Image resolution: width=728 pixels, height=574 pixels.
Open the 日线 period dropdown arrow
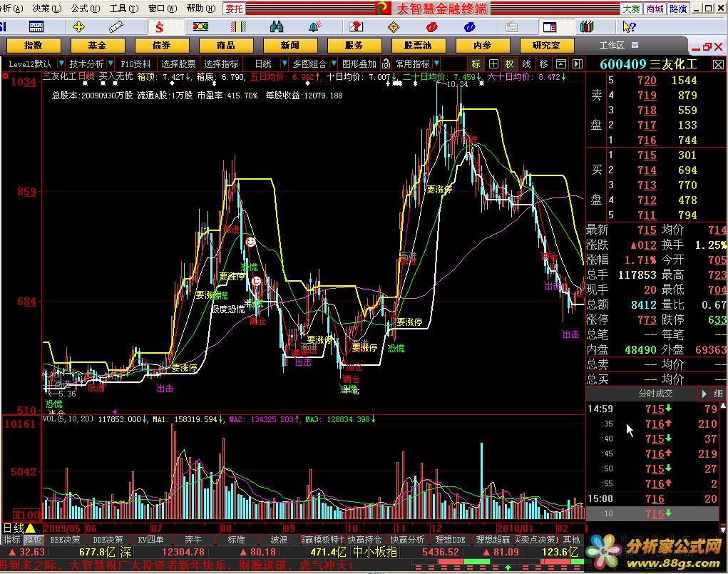[284, 63]
